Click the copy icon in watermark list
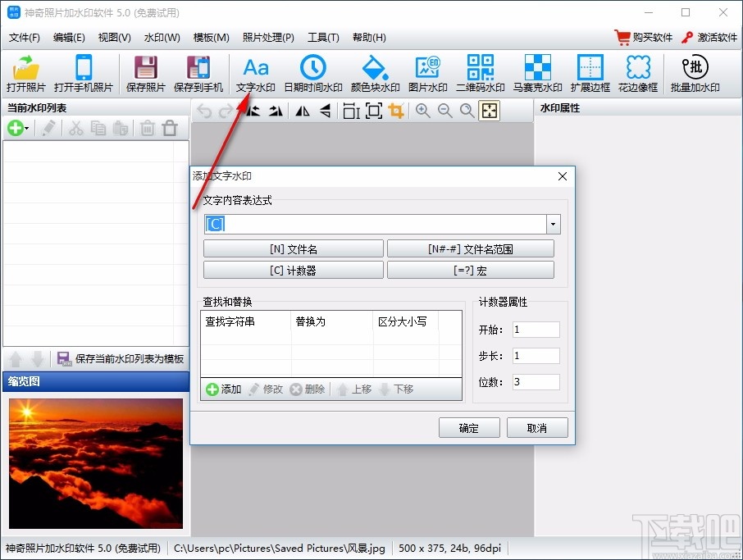 coord(98,128)
